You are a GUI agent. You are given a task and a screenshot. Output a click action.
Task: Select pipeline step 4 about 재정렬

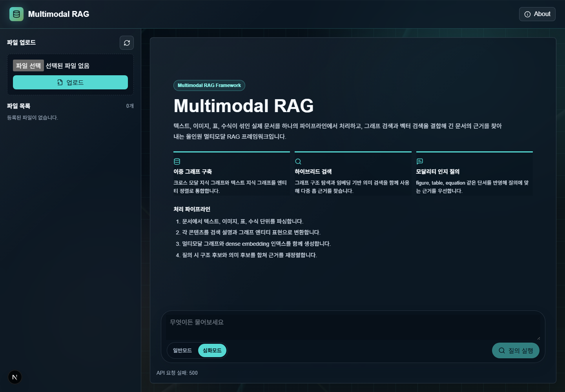coord(246,255)
